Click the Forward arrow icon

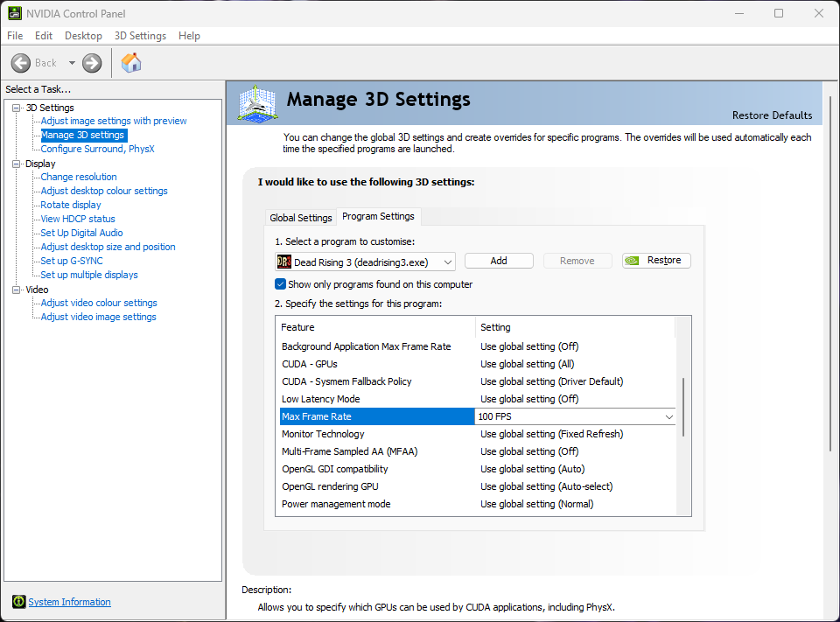click(92, 63)
